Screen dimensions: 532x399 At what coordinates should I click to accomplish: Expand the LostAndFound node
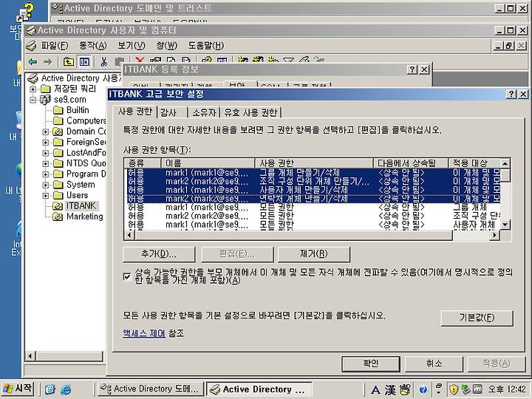(x=46, y=153)
